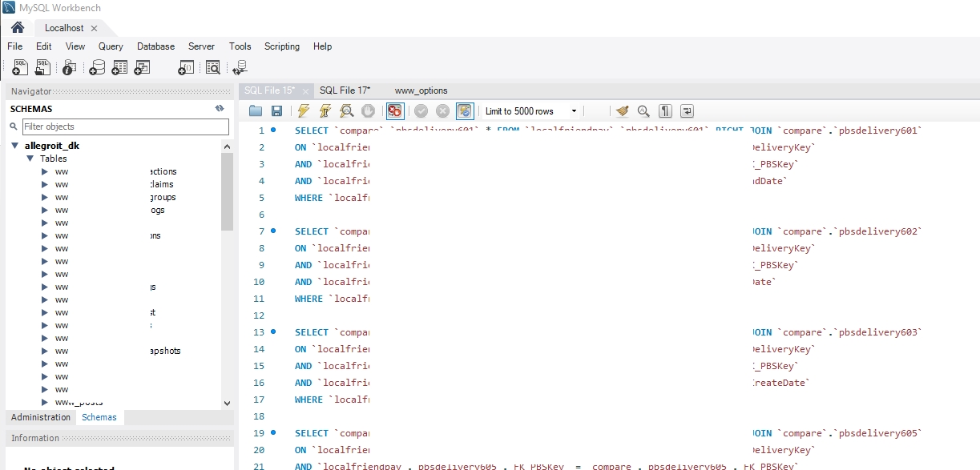Toggle word wrap in the SQL editor

(687, 110)
